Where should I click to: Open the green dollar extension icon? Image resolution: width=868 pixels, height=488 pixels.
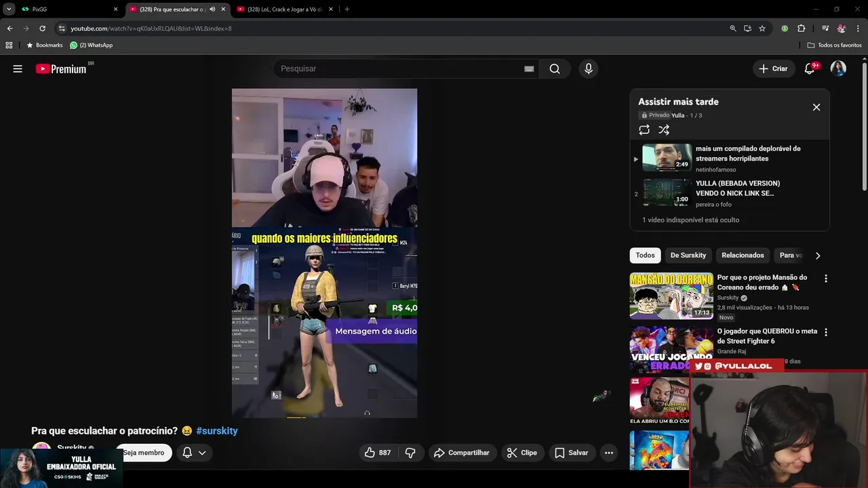785,28
